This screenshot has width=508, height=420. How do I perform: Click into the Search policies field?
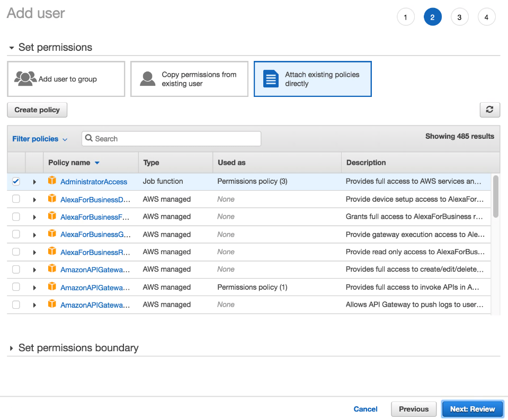[x=172, y=139]
